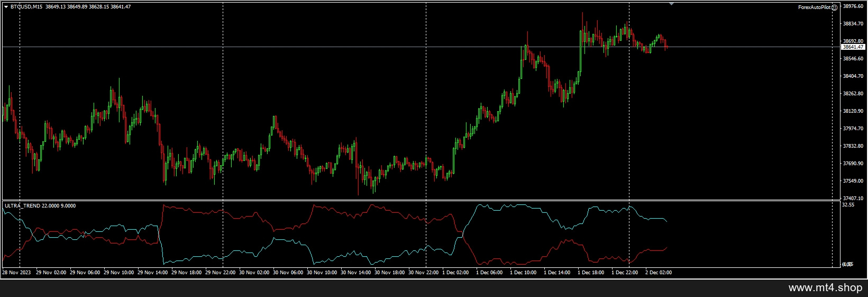
Task: Click the 32.55 indicator scale value
Action: [848, 204]
